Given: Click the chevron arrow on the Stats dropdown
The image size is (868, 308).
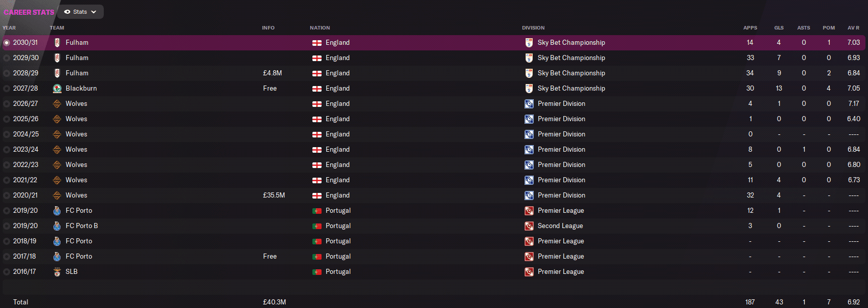Looking at the screenshot, I should [x=94, y=12].
